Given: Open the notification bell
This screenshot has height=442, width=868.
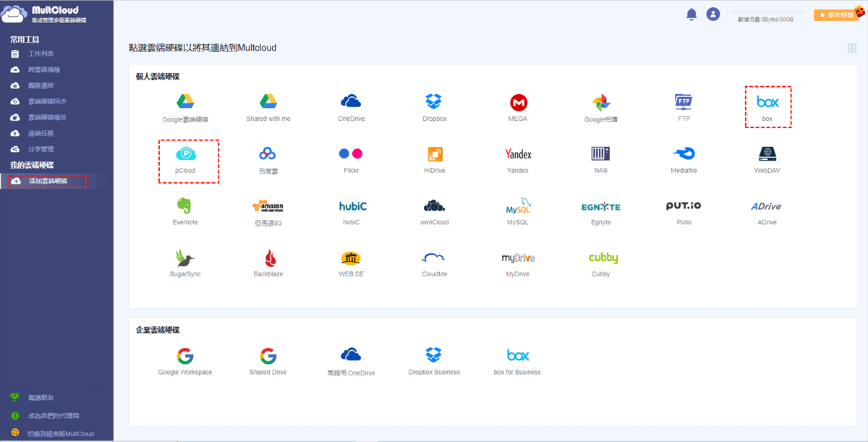Looking at the screenshot, I should click(x=692, y=14).
